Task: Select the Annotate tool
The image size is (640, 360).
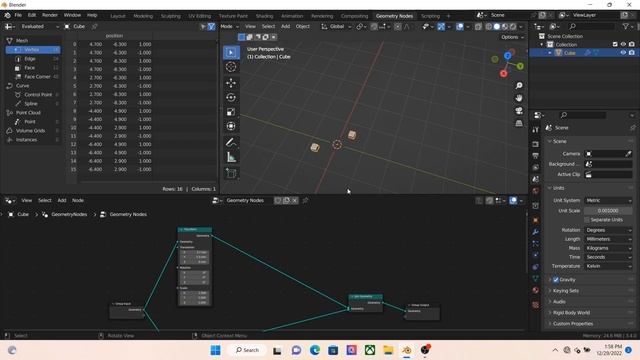Action: coord(231,142)
